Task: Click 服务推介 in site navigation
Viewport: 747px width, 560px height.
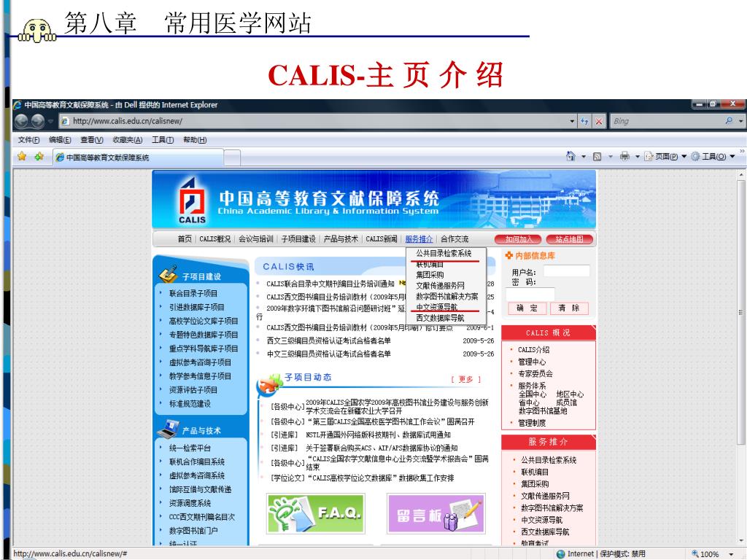Action: 419,239
